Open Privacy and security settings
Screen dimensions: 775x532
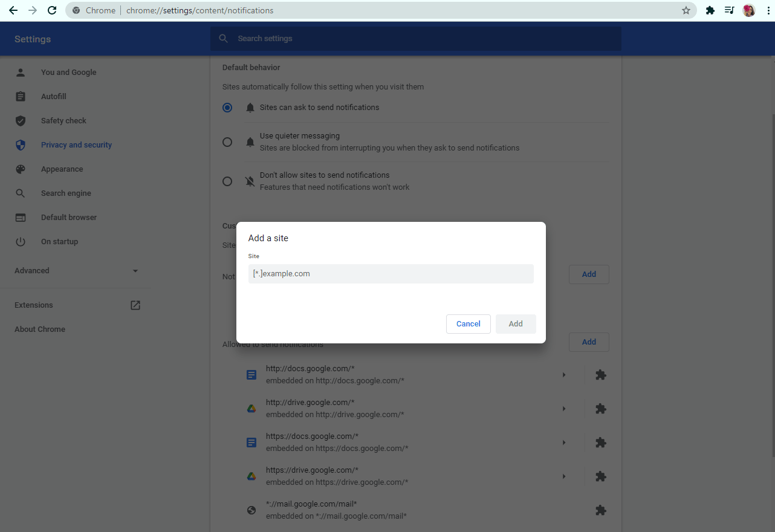pyautogui.click(x=76, y=145)
